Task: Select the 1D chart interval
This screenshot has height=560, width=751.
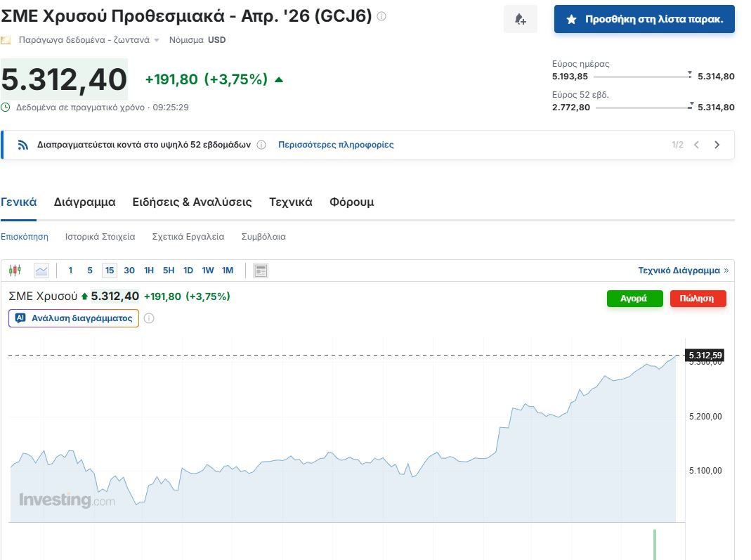Action: (x=188, y=271)
